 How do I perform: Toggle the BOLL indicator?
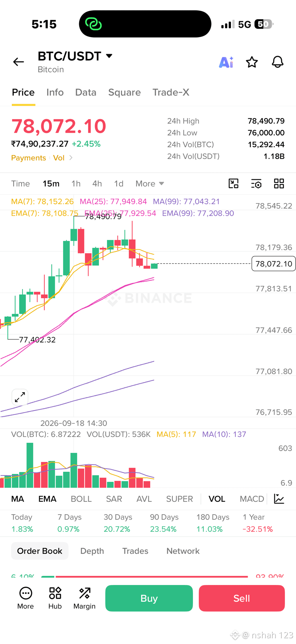(81, 499)
